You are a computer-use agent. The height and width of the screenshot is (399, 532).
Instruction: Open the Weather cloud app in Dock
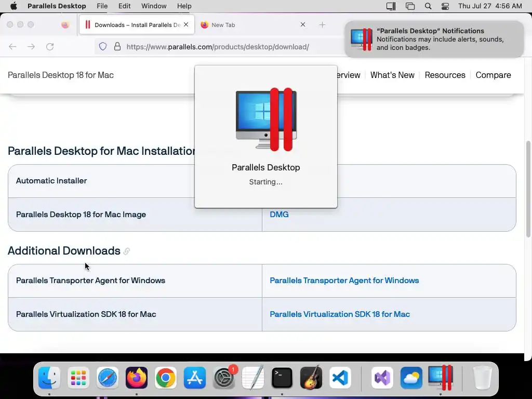[411, 378]
